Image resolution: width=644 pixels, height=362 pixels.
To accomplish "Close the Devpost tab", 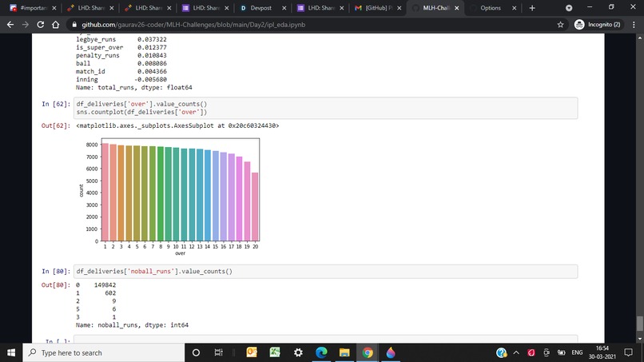I will click(284, 8).
